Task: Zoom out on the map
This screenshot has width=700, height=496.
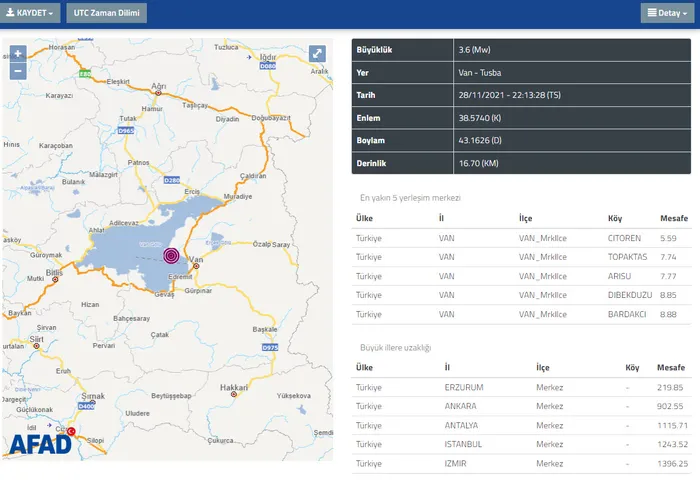Action: click(18, 71)
